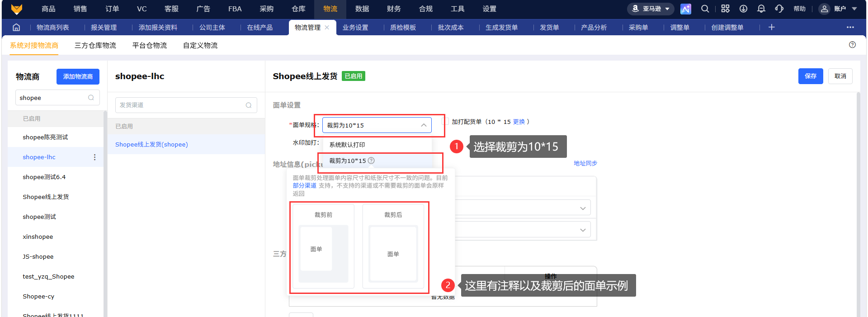Click the 保存 button
This screenshot has height=317, width=868.
pos(811,76)
